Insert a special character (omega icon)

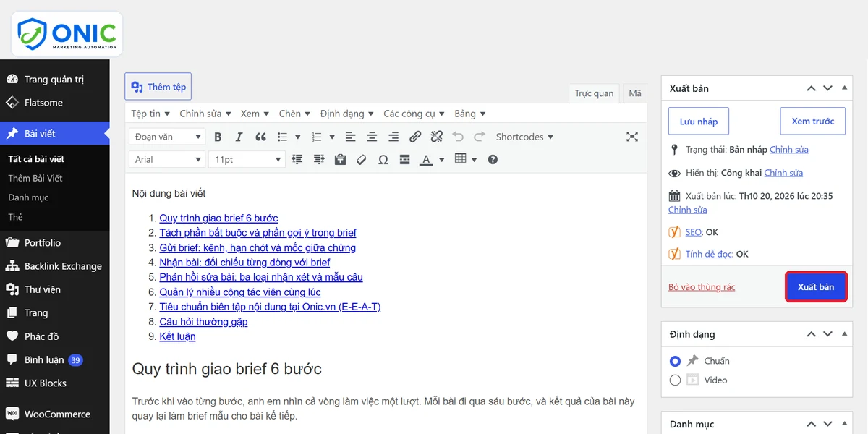click(x=383, y=159)
